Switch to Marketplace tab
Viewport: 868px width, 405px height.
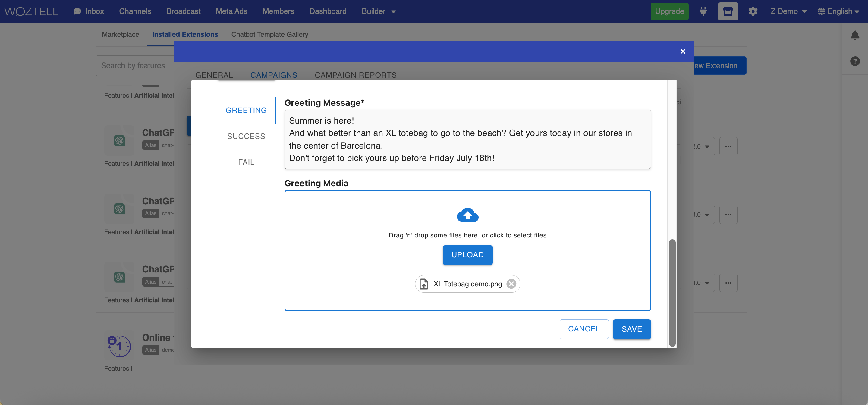(x=120, y=34)
